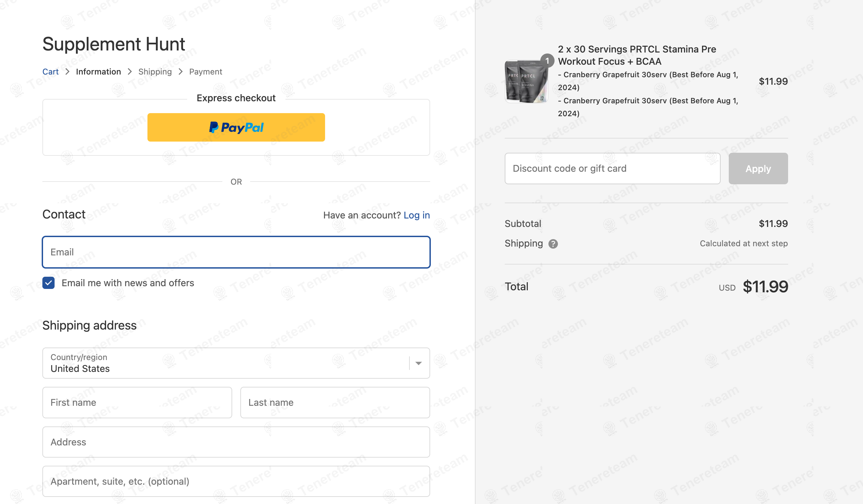Go back to Cart breadcrumb
Viewport: 863px width, 504px height.
51,71
